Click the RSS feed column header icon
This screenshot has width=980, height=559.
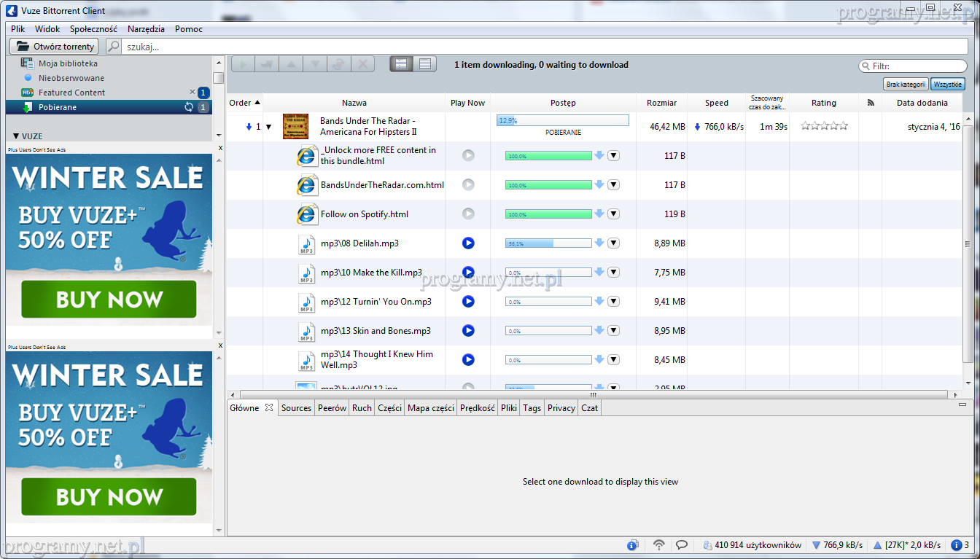[870, 103]
